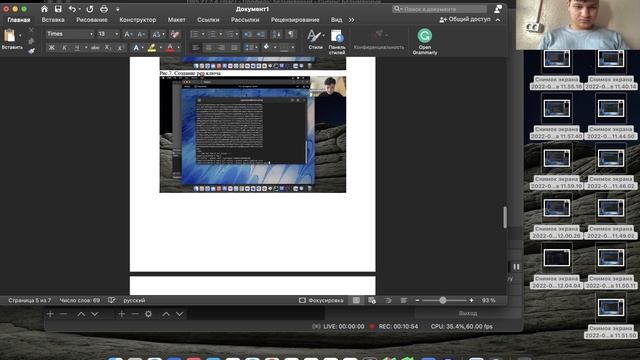Click the Общий доступ share button
Viewport: 640px width, 360px height.
[465, 19]
